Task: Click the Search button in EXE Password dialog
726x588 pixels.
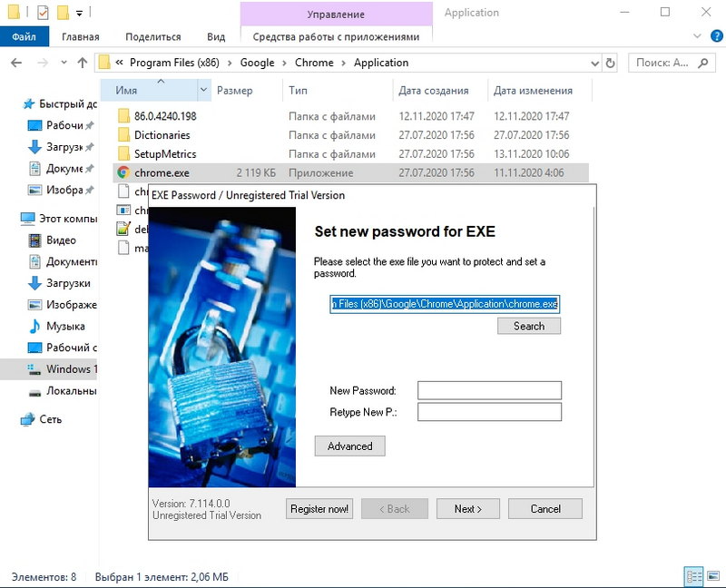Action: coord(529,326)
